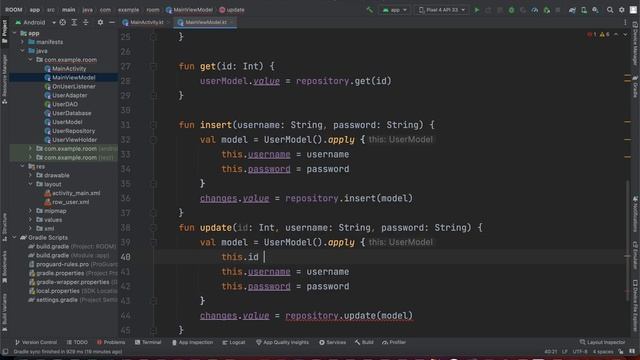Image resolution: width=640 pixels, height=360 pixels.
Task: Open the Pixel 4 API 33 device dropdown
Action: [442, 10]
